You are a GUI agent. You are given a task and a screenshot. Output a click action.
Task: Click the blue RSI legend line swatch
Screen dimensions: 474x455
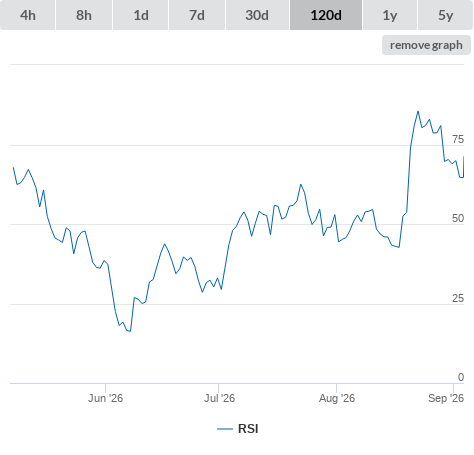pos(225,429)
